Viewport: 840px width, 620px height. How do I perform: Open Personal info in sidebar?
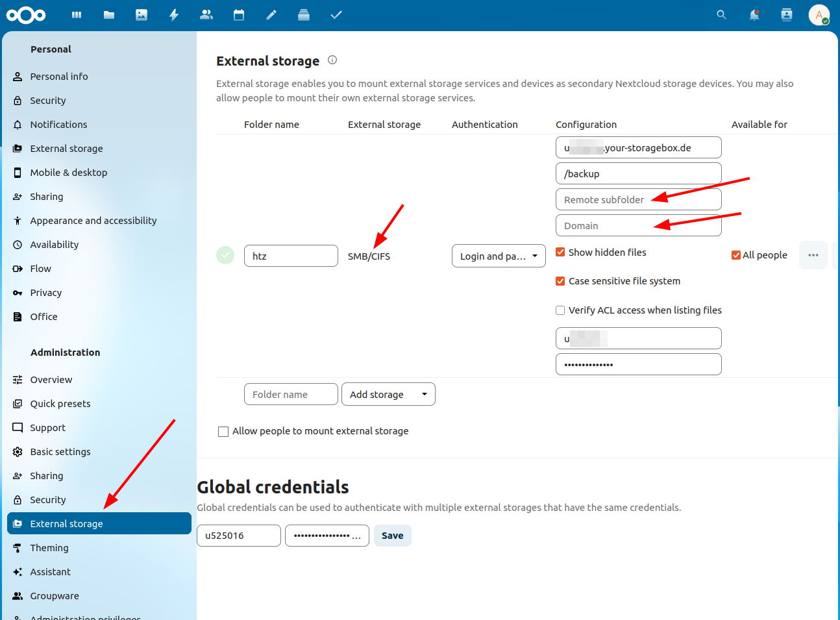tap(59, 77)
